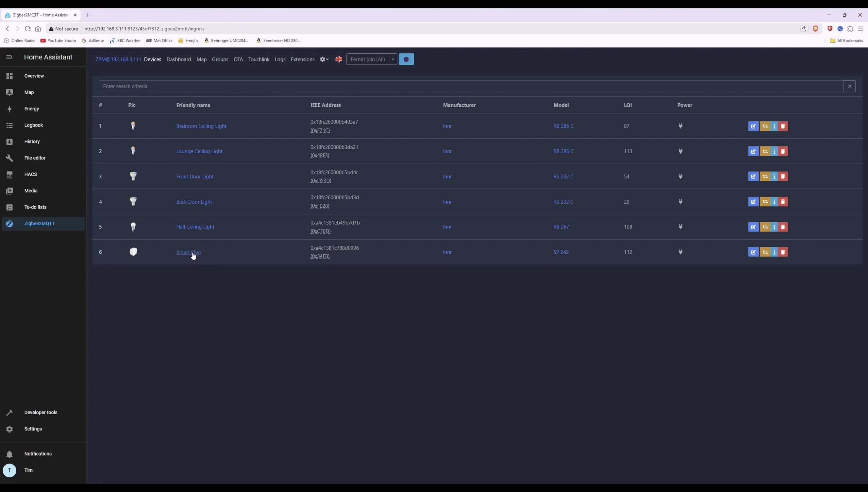
Task: Sort table by Friendly name column
Action: pos(193,105)
